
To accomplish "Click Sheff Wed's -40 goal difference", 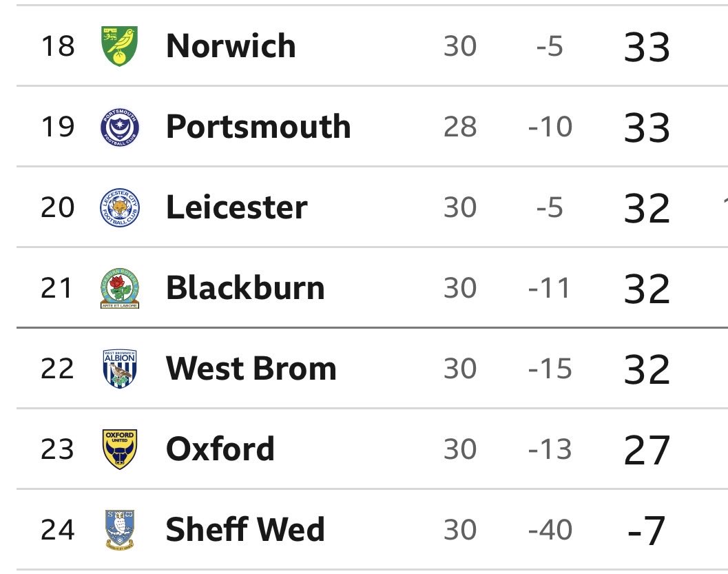I will (550, 530).
